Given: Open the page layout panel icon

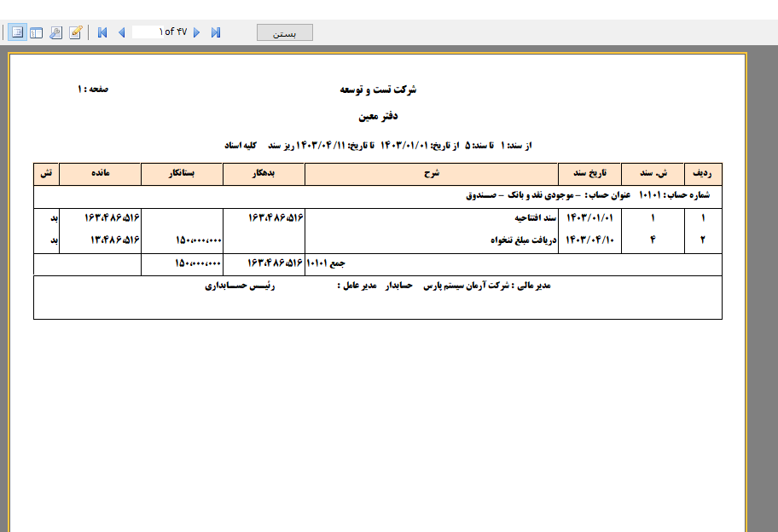Looking at the screenshot, I should [x=36, y=32].
